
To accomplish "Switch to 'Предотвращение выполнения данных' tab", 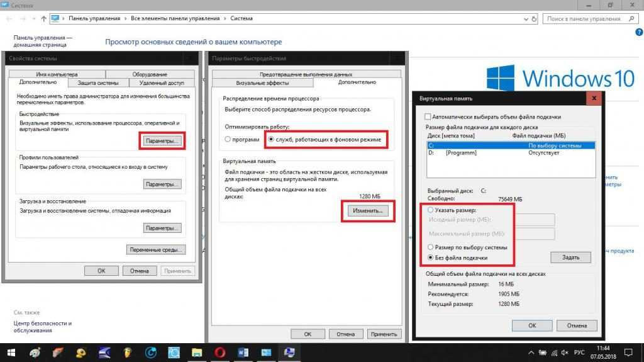I will [x=306, y=74].
